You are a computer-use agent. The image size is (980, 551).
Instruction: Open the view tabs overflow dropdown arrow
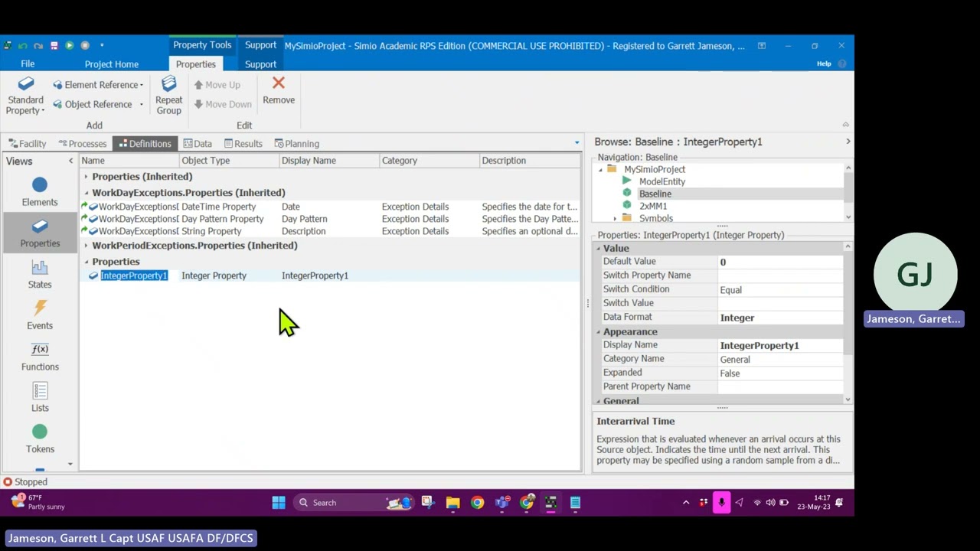(577, 143)
